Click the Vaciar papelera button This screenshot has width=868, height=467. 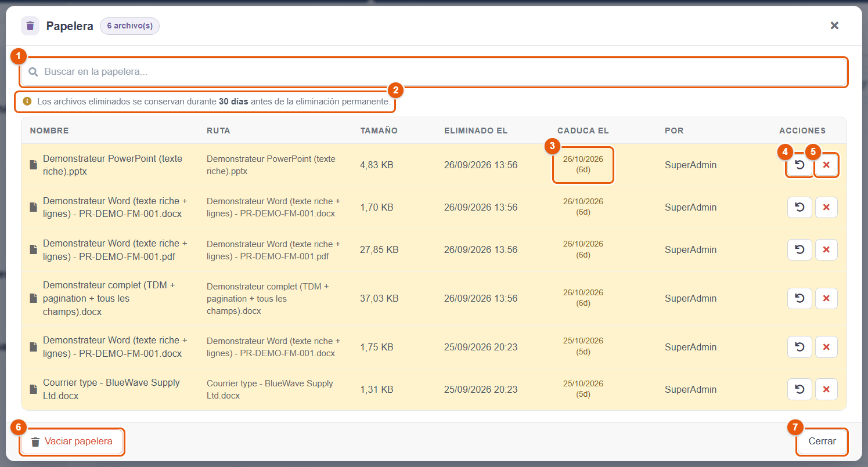coord(72,441)
